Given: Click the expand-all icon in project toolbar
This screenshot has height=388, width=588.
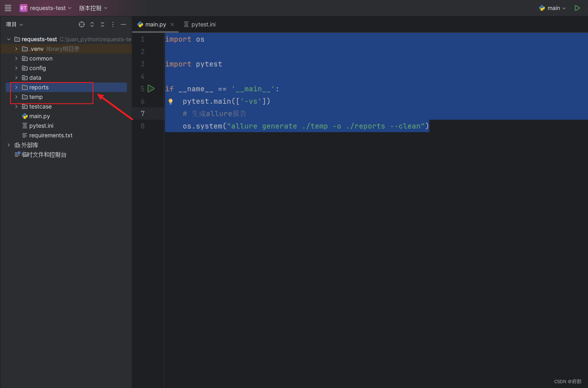Looking at the screenshot, I should [x=92, y=24].
